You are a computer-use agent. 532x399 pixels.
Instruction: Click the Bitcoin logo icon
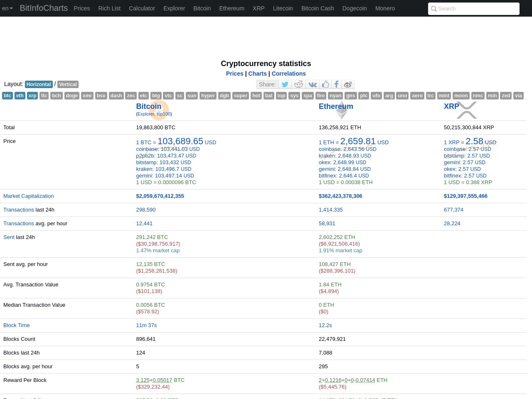158,110
